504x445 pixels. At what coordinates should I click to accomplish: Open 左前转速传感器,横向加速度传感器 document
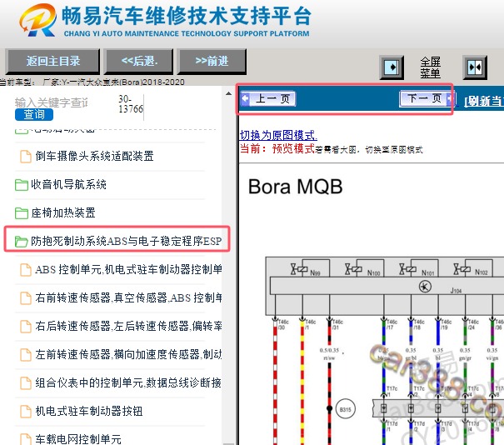128,354
